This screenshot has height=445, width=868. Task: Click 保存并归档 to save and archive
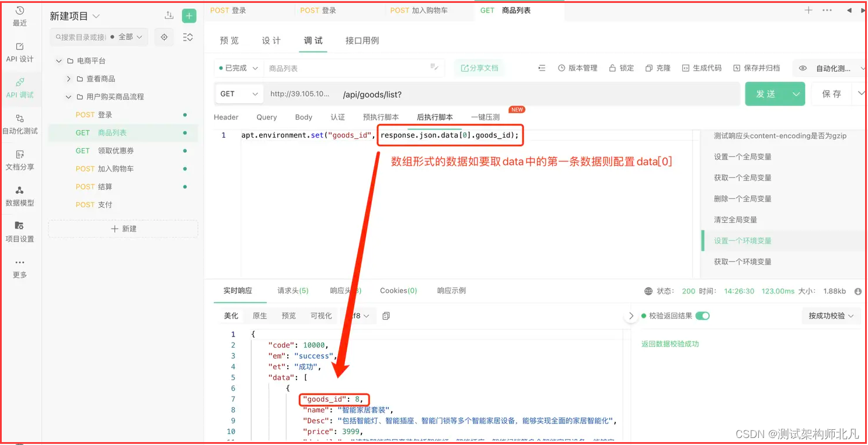coord(757,68)
